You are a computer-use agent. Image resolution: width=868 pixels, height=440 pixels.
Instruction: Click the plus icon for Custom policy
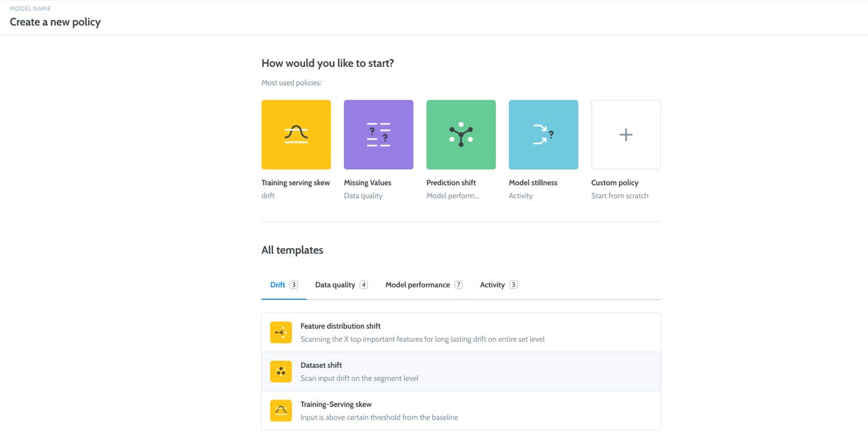(626, 134)
